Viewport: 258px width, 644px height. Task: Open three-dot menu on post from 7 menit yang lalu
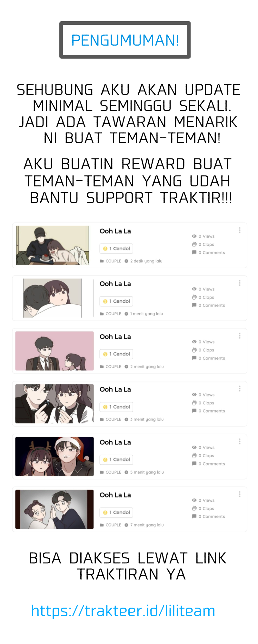[240, 494]
